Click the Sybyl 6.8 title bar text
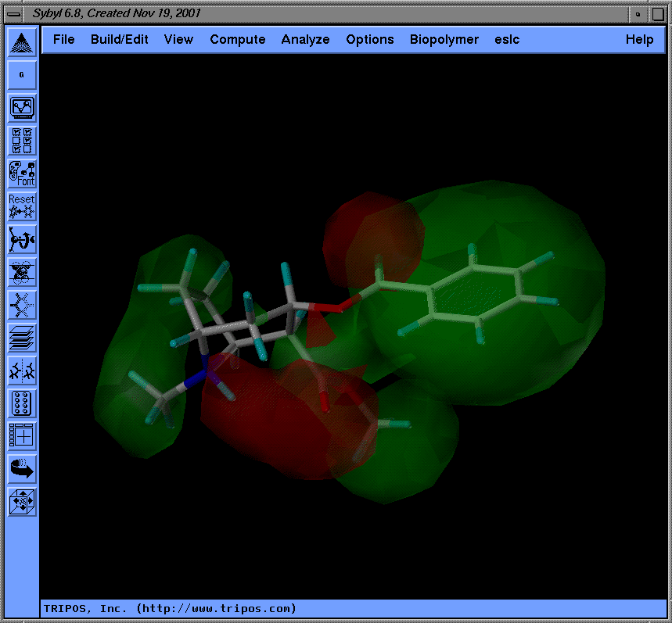This screenshot has height=623, width=672. coord(117,13)
